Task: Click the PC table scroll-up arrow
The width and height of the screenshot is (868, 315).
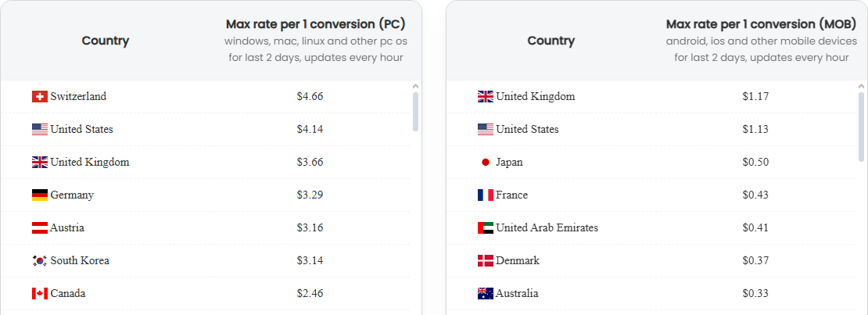Action: 416,86
